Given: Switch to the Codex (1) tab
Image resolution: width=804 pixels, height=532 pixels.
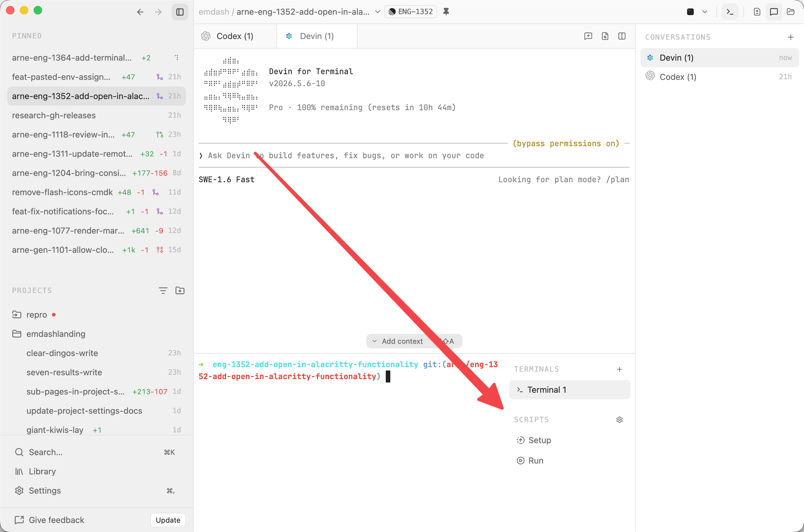Looking at the screenshot, I should click(235, 36).
